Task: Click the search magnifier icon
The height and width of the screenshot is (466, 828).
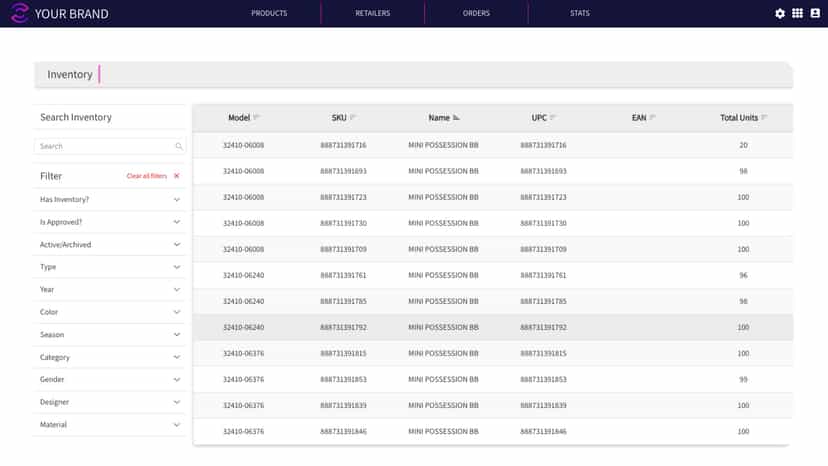Action: point(179,146)
